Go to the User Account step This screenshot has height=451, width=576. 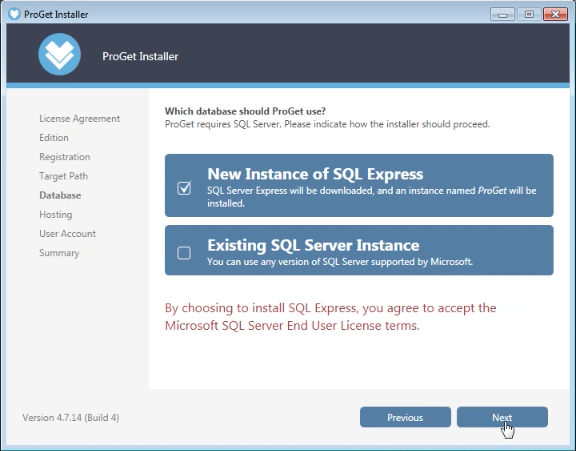coord(68,234)
